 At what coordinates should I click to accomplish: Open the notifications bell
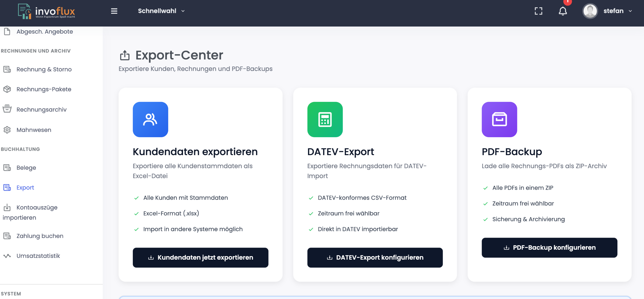tap(563, 11)
